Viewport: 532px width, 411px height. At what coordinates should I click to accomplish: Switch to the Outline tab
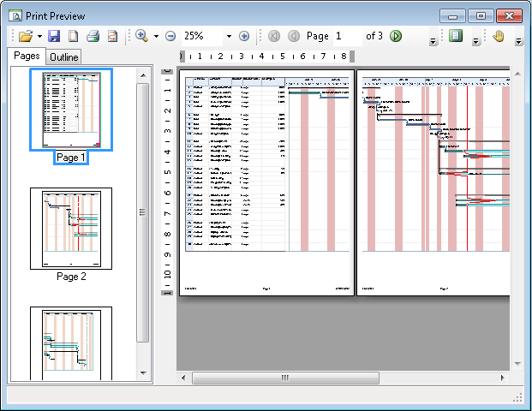click(x=63, y=57)
